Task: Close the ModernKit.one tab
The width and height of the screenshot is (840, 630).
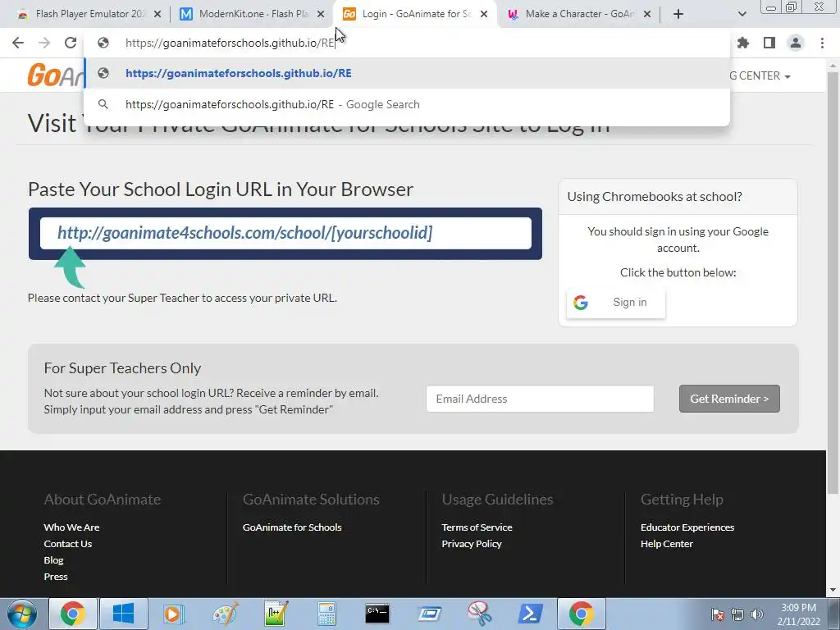Action: (x=321, y=14)
